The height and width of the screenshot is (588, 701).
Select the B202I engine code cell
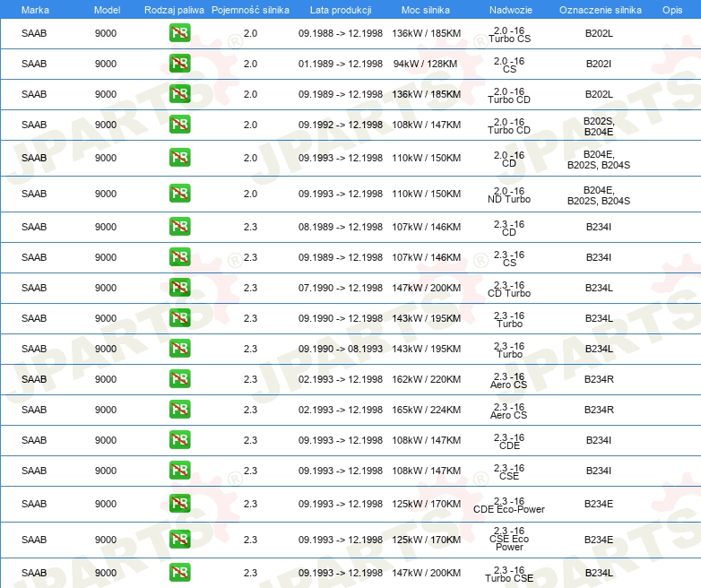tap(599, 64)
